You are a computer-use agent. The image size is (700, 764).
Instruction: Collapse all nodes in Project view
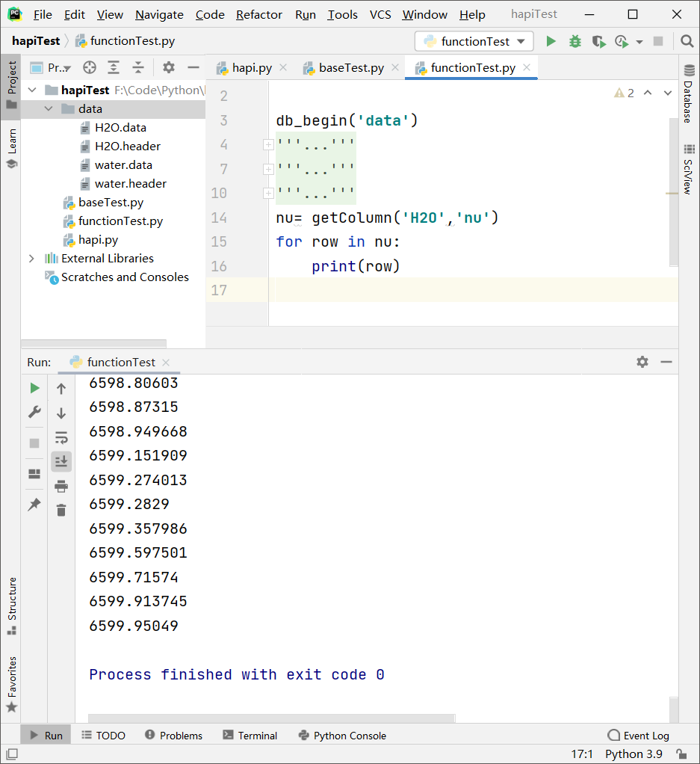click(x=139, y=67)
